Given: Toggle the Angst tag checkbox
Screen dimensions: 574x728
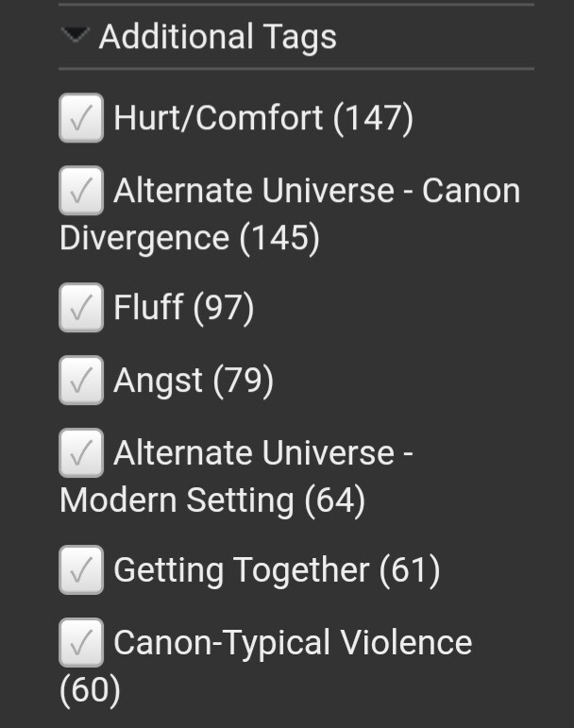Looking at the screenshot, I should (x=81, y=381).
